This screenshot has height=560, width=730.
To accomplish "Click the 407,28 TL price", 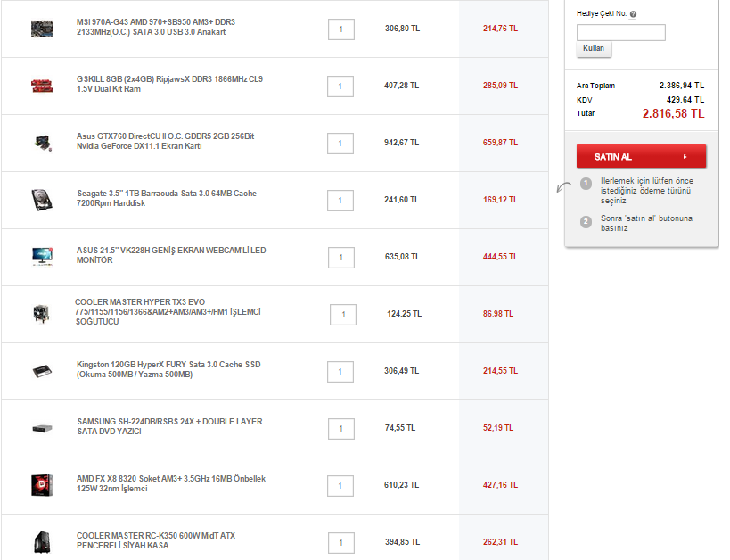I will 401,86.
